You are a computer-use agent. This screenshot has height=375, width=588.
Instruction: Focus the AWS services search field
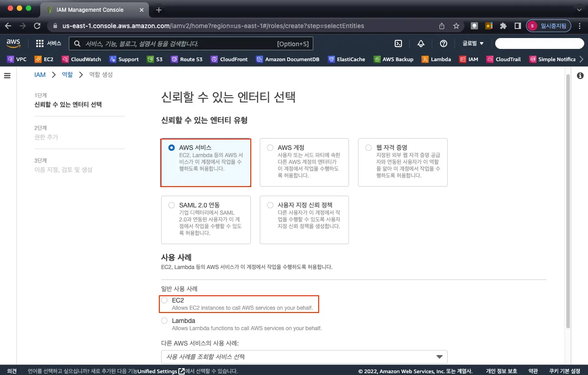click(x=191, y=43)
